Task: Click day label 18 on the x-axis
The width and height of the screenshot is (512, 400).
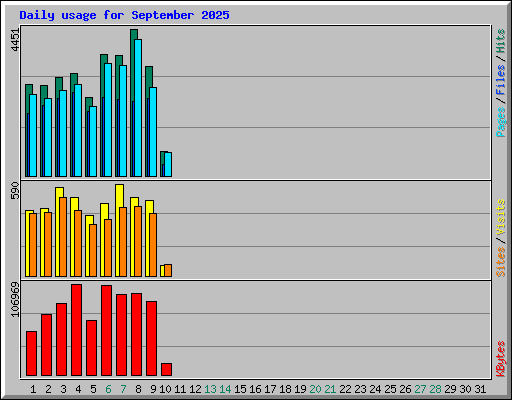Action: [285, 389]
